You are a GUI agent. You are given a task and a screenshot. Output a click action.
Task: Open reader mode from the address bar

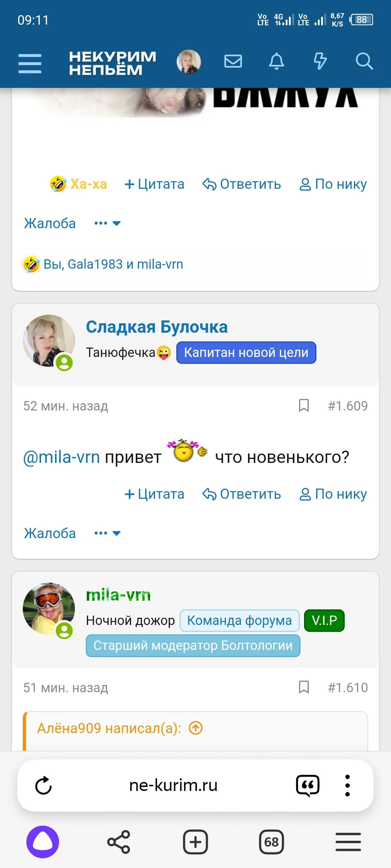(307, 786)
